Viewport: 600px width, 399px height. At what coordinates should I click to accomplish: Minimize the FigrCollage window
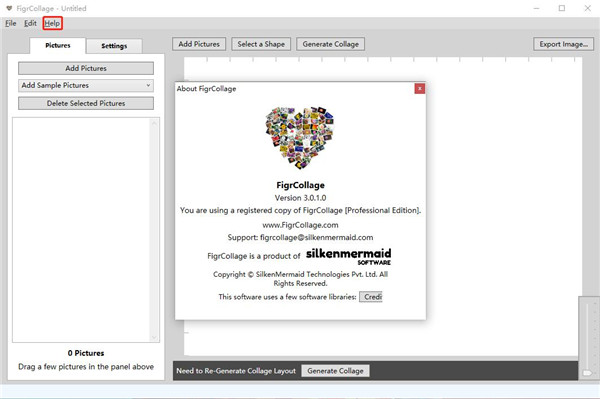pyautogui.click(x=536, y=8)
